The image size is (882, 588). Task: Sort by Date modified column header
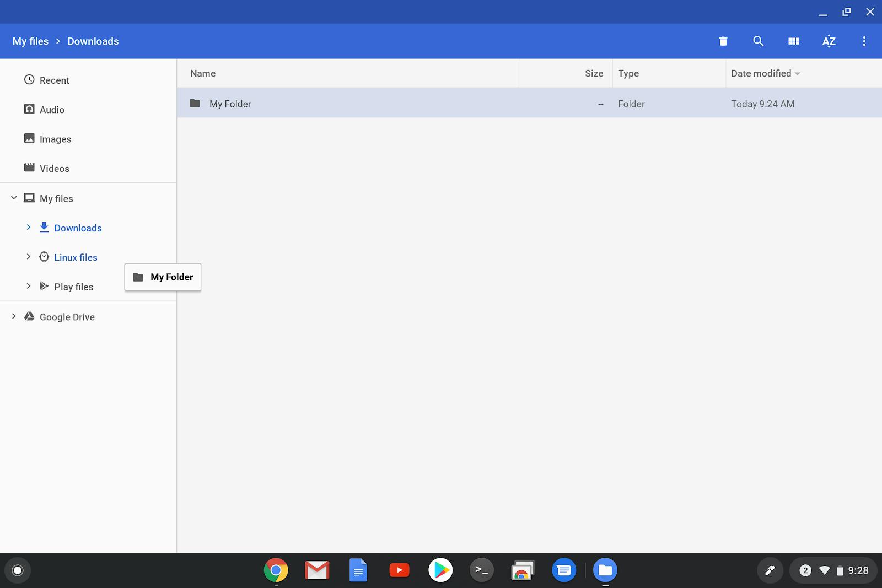[761, 73]
